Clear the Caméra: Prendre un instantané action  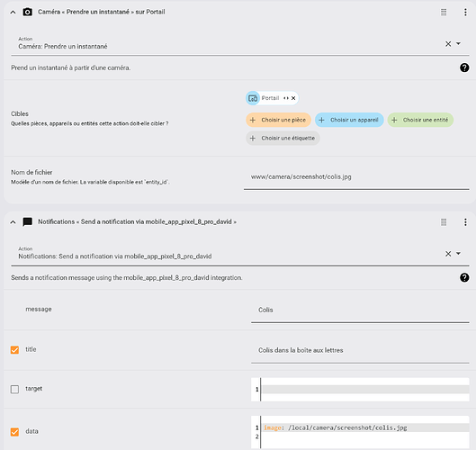coord(448,44)
